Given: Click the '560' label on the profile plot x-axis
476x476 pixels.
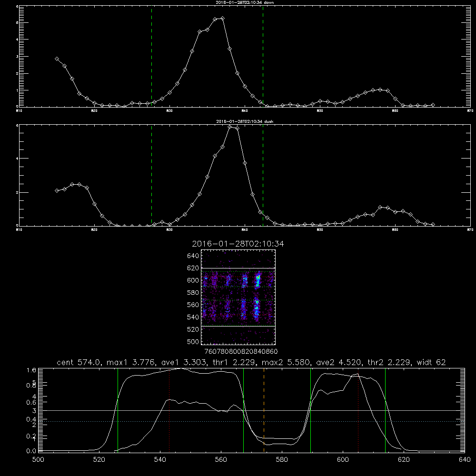Looking at the screenshot, I should click(x=221, y=460).
